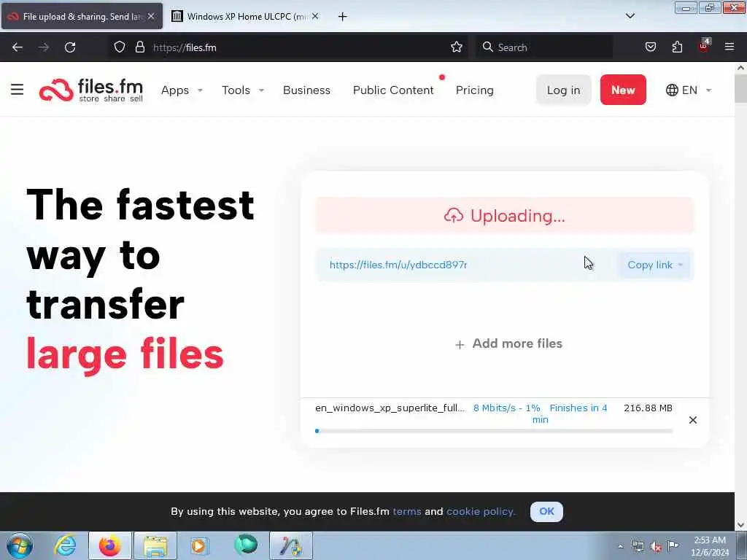Click the globe language icon
The image size is (747, 560).
672,90
